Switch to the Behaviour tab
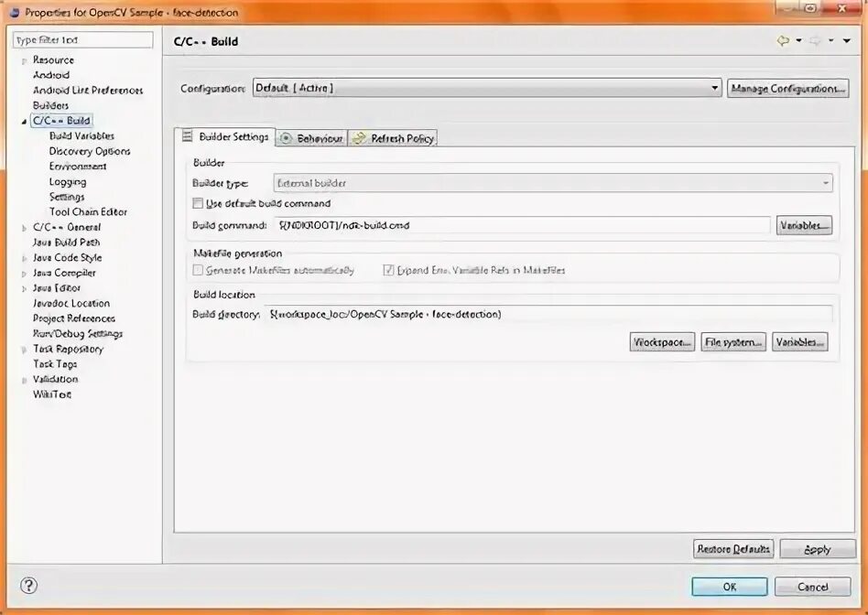The width and height of the screenshot is (868, 615). tap(311, 138)
